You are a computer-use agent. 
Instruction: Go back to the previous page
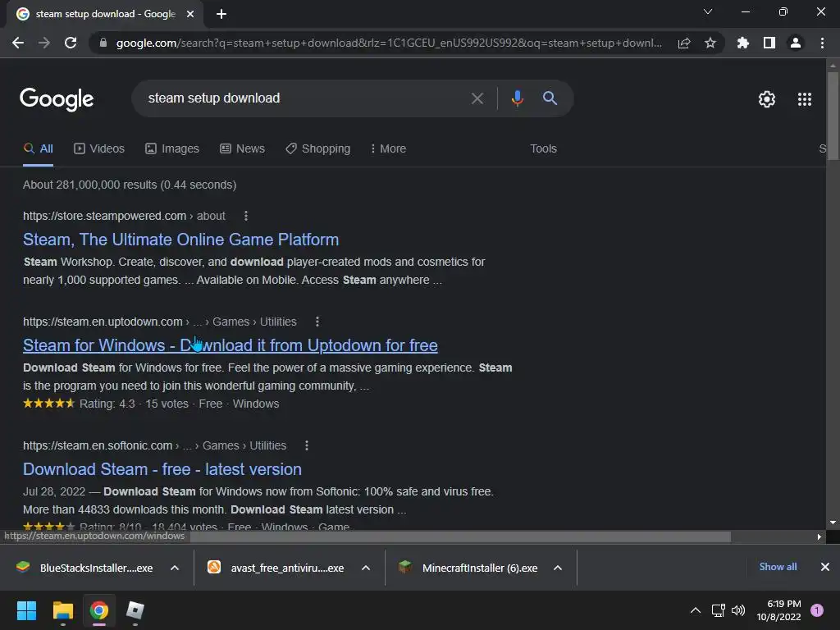pyautogui.click(x=18, y=43)
